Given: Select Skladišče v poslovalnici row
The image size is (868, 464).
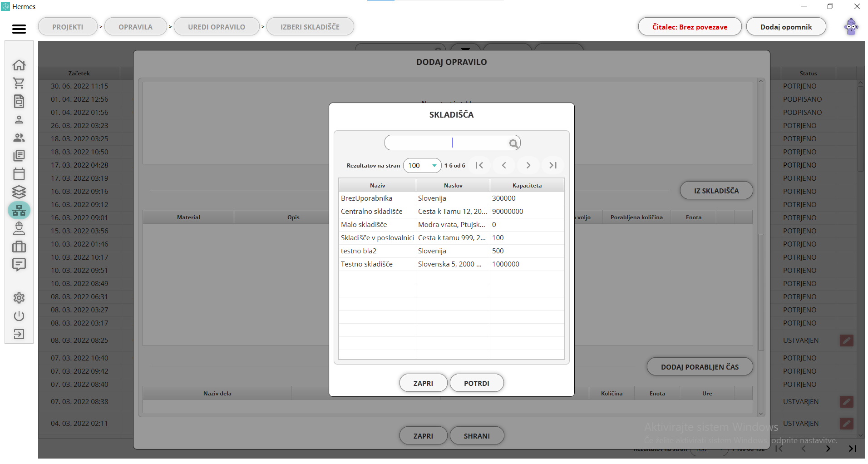Looking at the screenshot, I should (452, 238).
